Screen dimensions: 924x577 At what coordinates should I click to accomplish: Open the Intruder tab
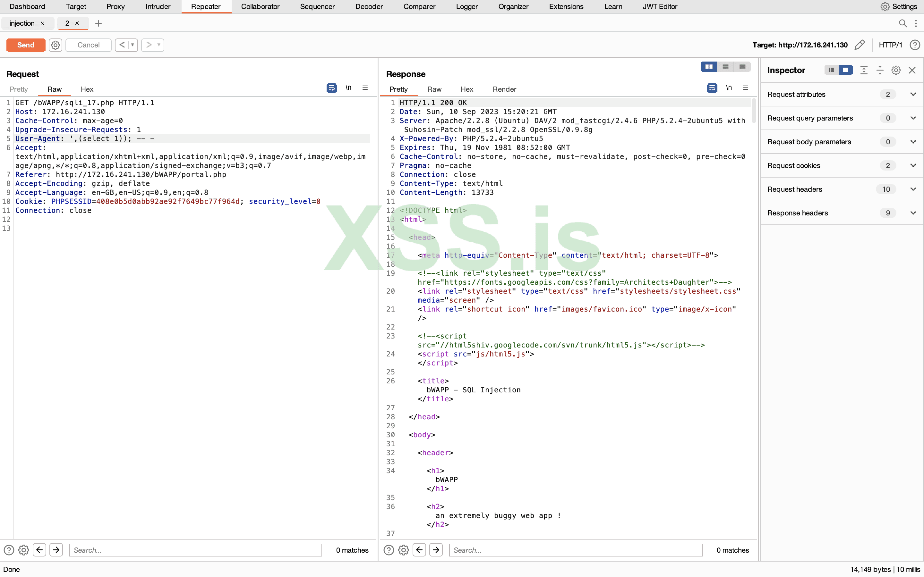[x=158, y=6]
